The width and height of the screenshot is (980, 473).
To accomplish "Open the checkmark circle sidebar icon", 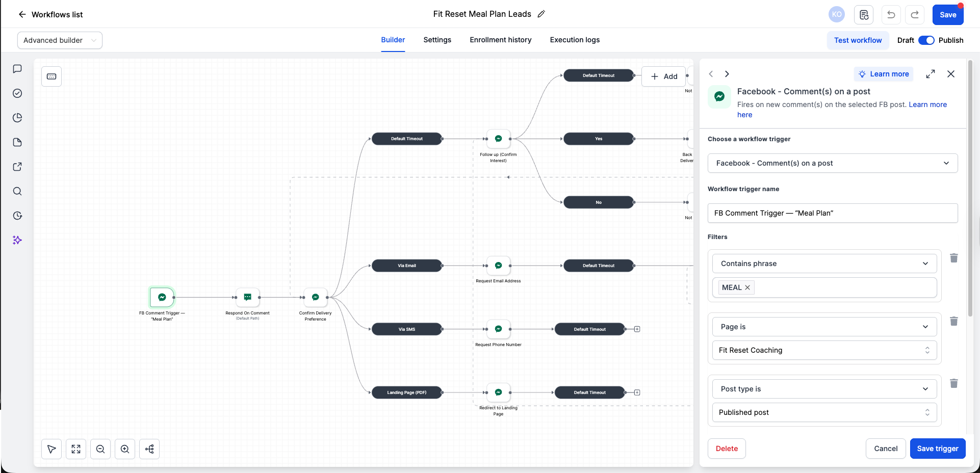I will click(x=17, y=93).
